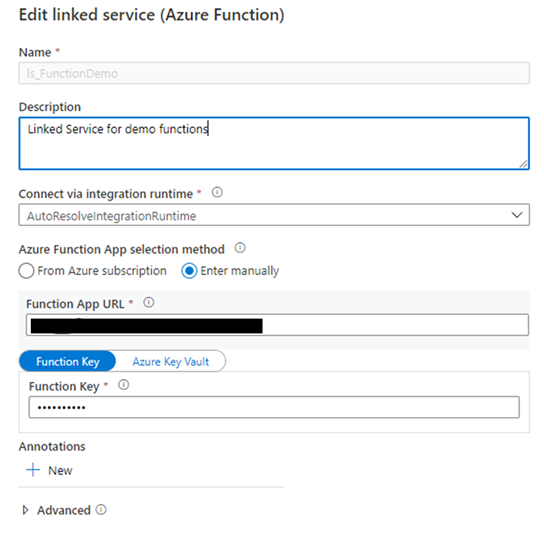Focus the Description text area

pos(274,143)
